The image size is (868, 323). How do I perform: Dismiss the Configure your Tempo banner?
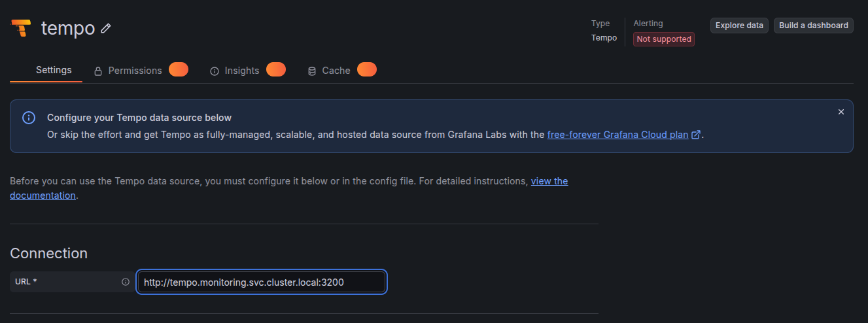841,112
